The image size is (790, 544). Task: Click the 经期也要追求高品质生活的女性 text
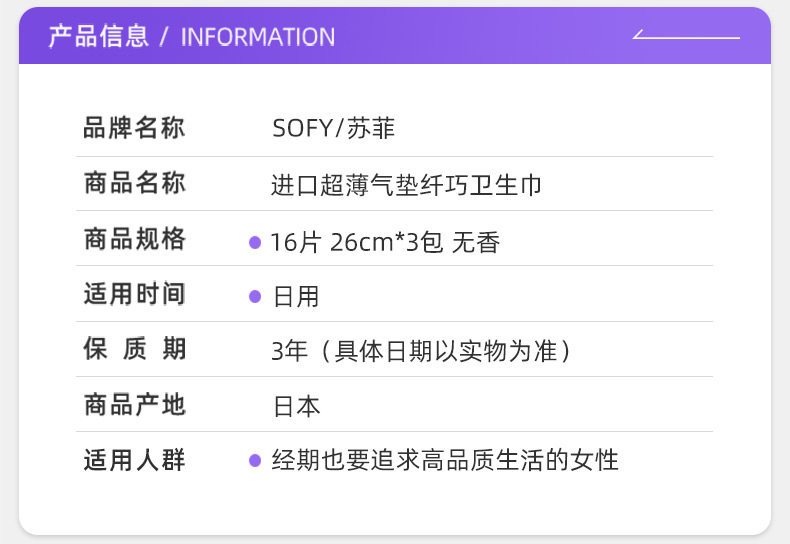click(x=445, y=460)
